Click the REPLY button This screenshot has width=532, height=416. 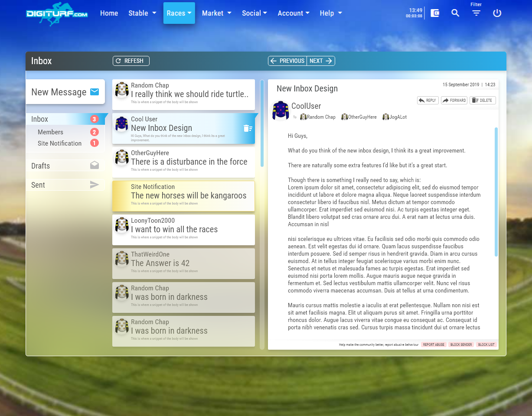[x=428, y=100]
